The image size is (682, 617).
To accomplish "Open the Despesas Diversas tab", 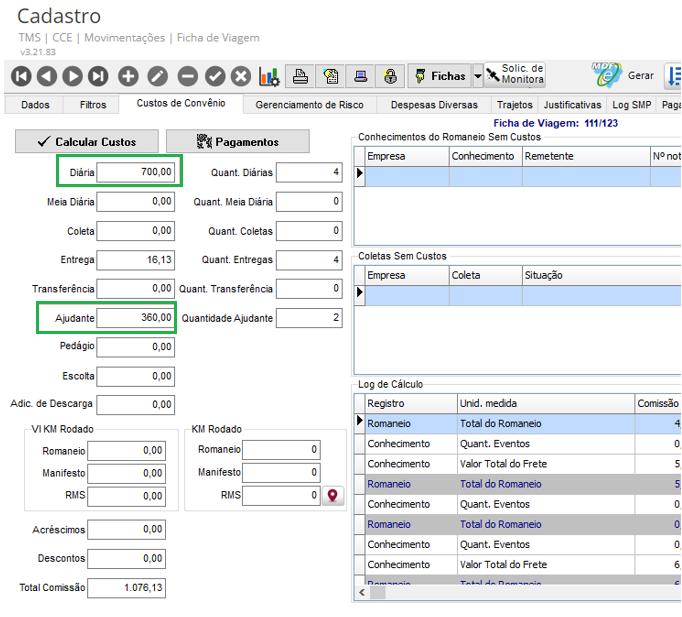I will pos(434,104).
